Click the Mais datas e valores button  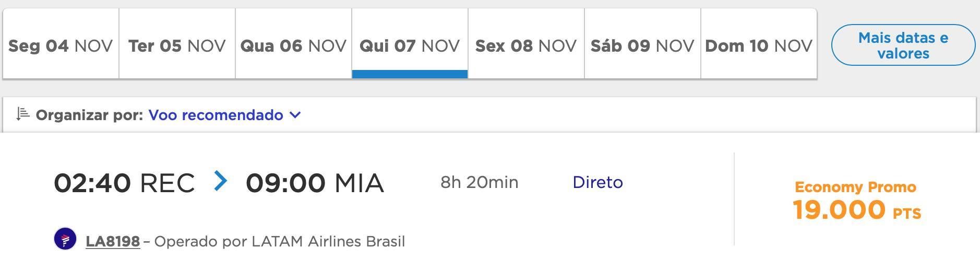point(903,45)
